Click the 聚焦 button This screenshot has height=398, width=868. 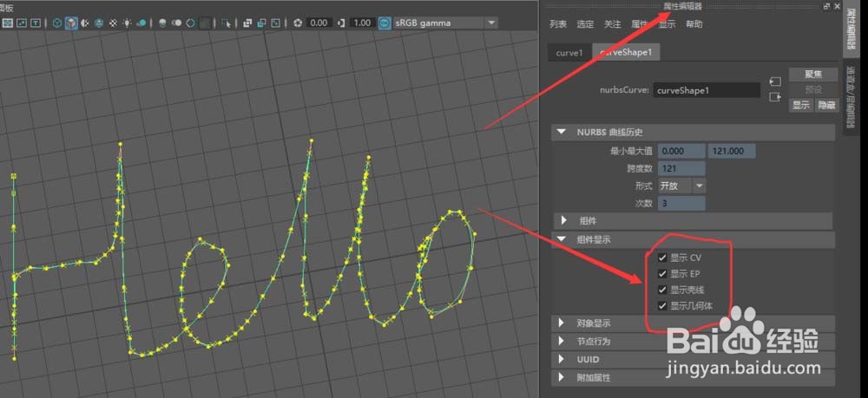point(813,74)
